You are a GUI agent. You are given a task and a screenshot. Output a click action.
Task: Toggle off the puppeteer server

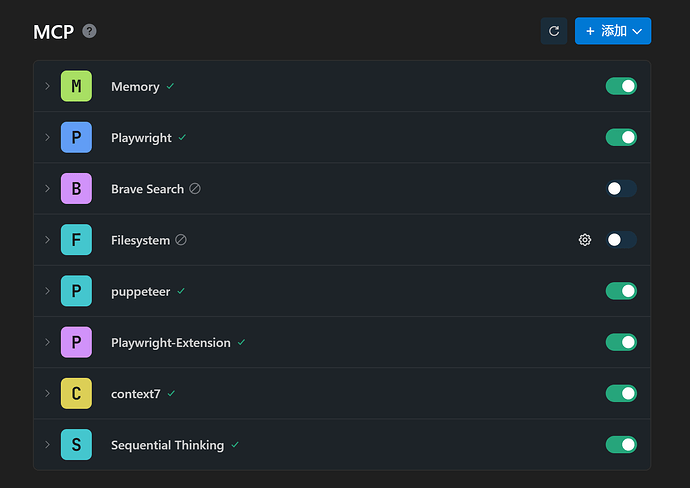click(x=621, y=291)
